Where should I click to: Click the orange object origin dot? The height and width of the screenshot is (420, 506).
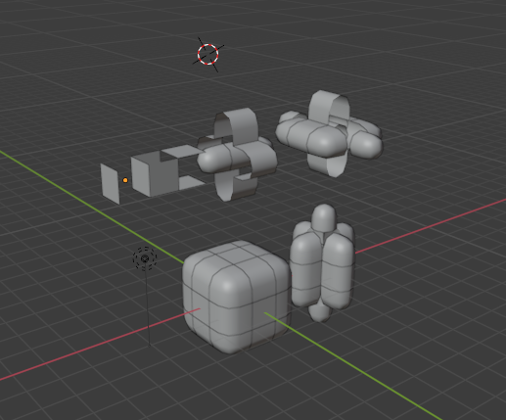[125, 180]
